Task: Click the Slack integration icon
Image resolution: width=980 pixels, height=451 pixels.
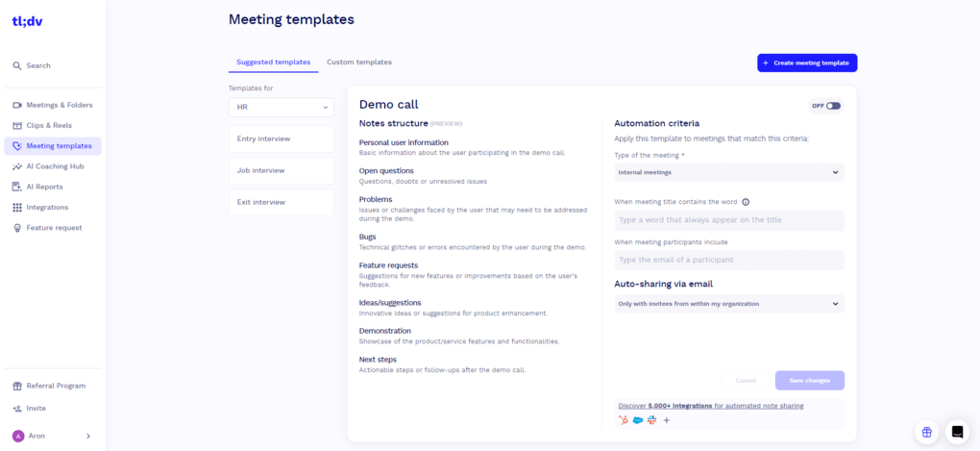Action: pos(651,420)
